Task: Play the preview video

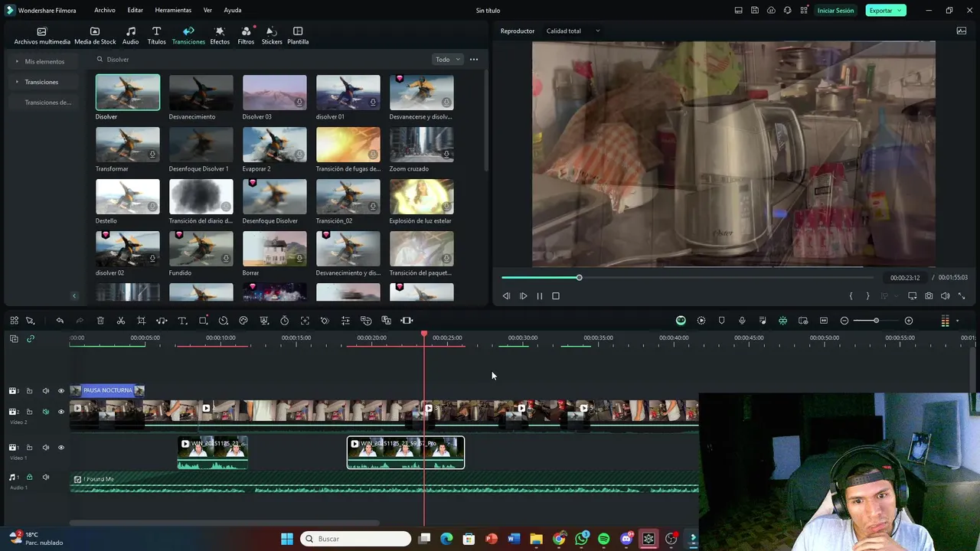Action: point(523,296)
